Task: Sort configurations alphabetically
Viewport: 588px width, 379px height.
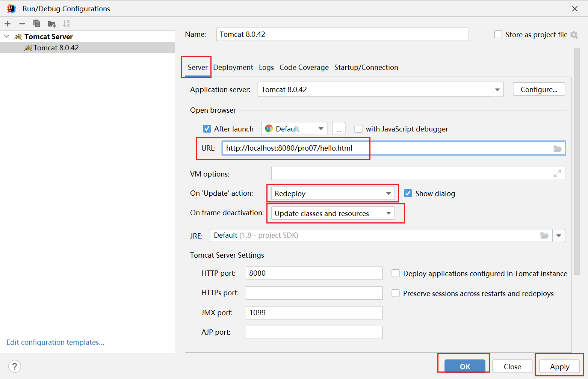Action: tap(66, 24)
